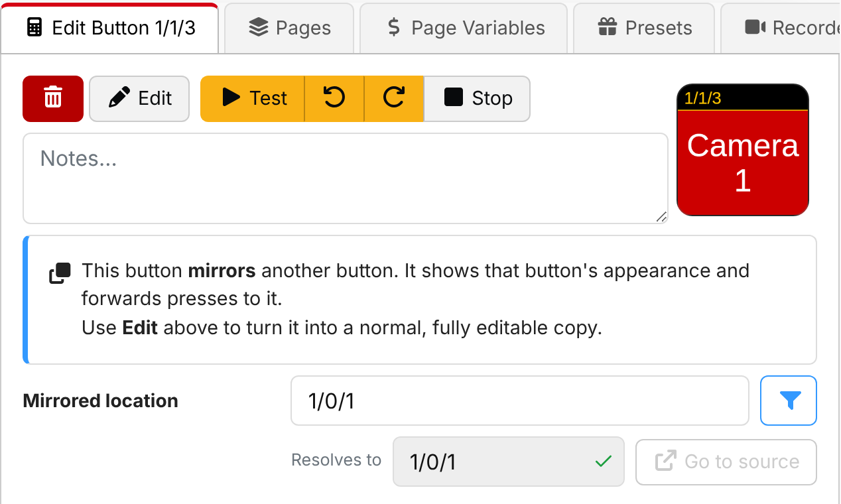841x504 pixels.
Task: Switch to the Pages tab
Action: [289, 28]
